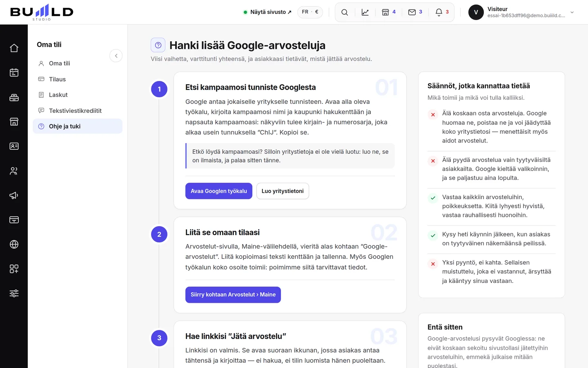Open the calendar icon in the dark sidebar
This screenshot has height=368, width=588.
(14, 73)
